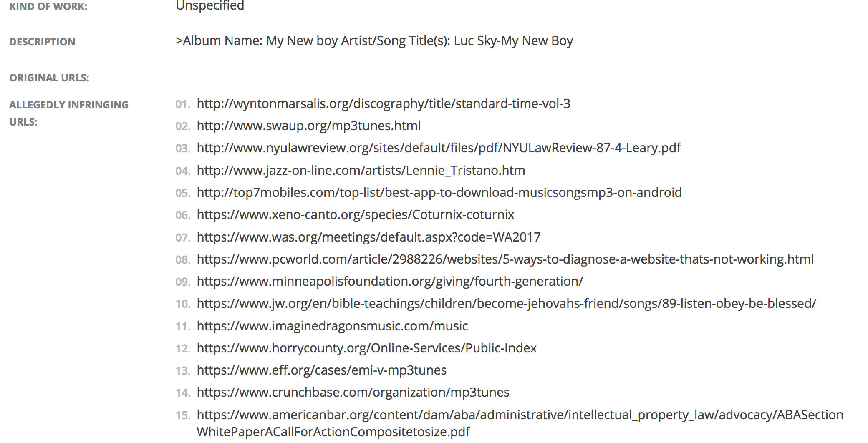Click the jw.org listen-obey-be-blessed URL
Image resolution: width=868 pixels, height=443 pixels.
pyautogui.click(x=507, y=303)
